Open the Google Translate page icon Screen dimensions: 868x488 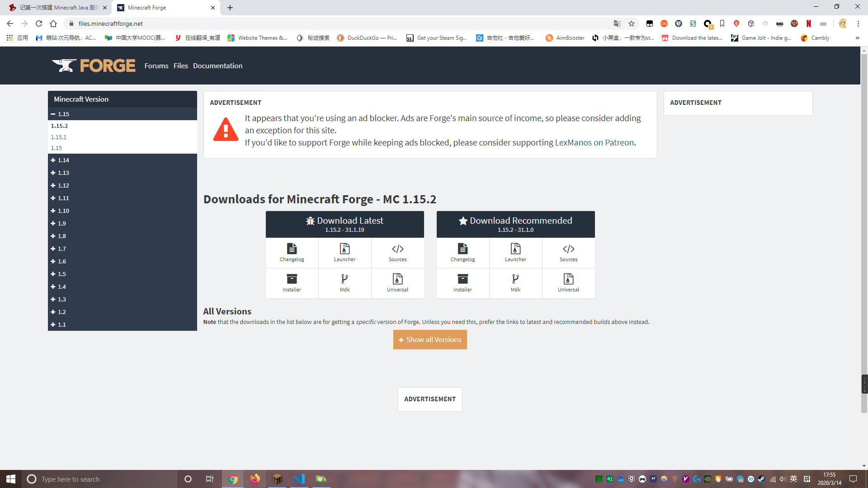click(x=617, y=23)
